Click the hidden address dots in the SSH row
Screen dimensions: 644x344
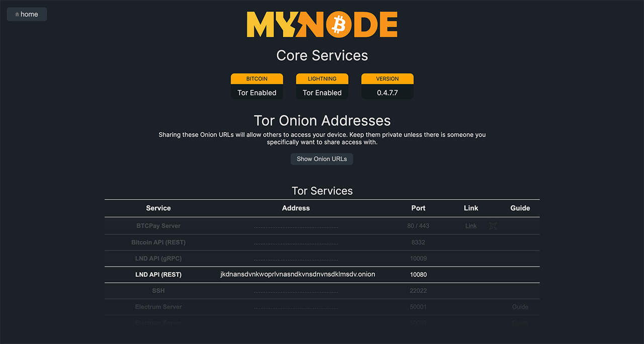click(x=296, y=292)
